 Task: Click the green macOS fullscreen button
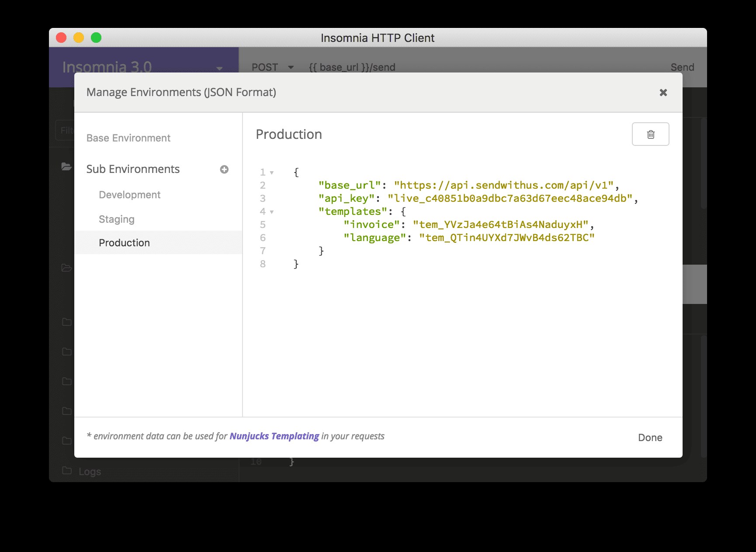pyautogui.click(x=96, y=38)
